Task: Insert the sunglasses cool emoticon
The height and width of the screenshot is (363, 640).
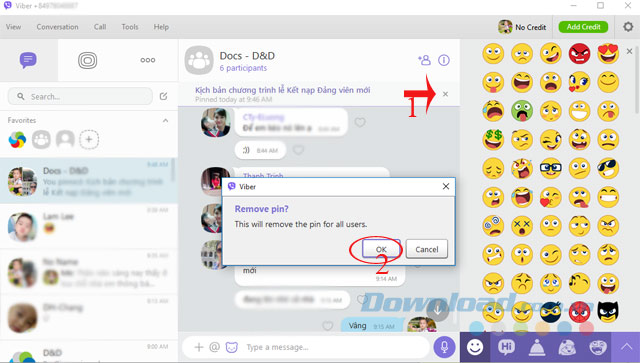Action: coord(608,168)
